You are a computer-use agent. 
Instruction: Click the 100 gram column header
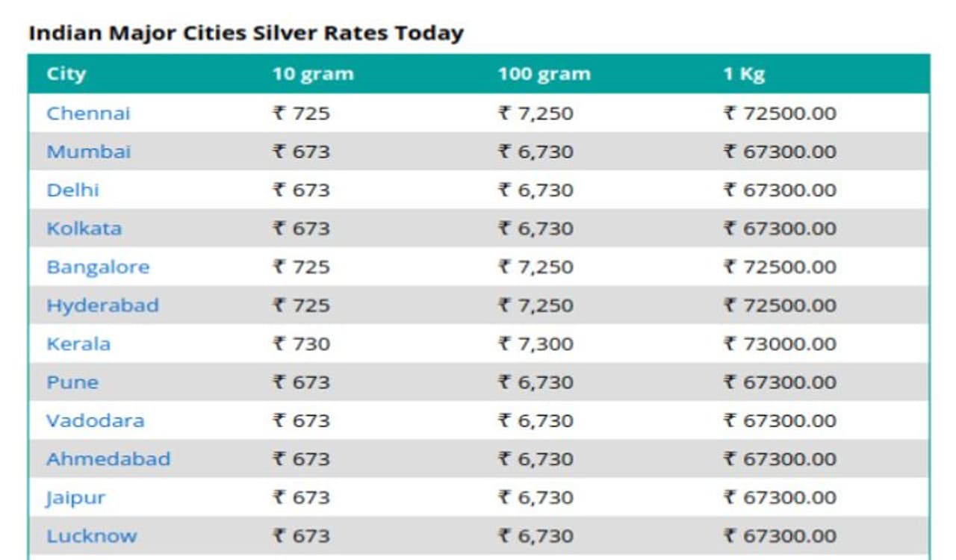[544, 74]
